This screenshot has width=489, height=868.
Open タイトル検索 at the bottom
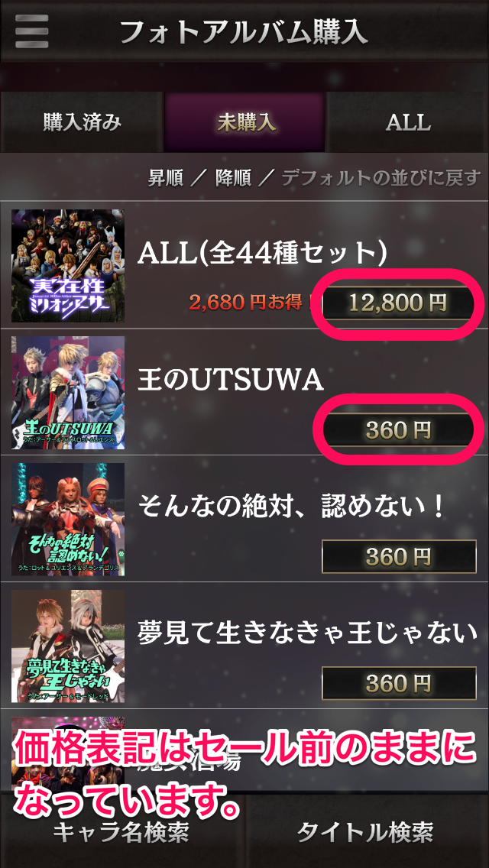click(x=365, y=831)
